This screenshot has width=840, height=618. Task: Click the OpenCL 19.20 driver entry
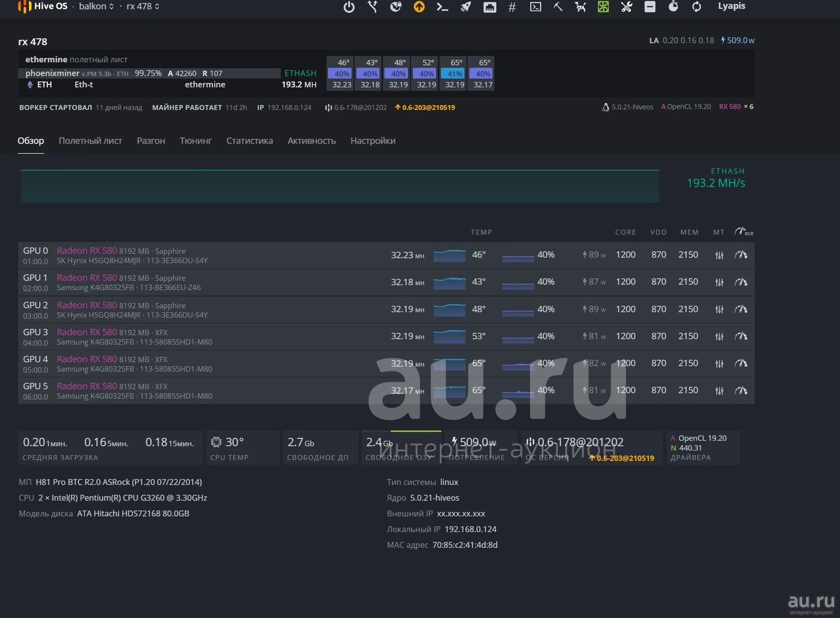point(699,438)
